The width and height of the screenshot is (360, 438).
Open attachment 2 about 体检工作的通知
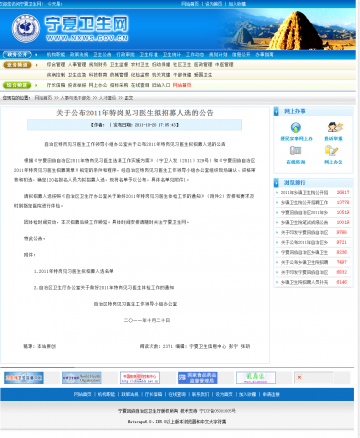[x=104, y=288]
